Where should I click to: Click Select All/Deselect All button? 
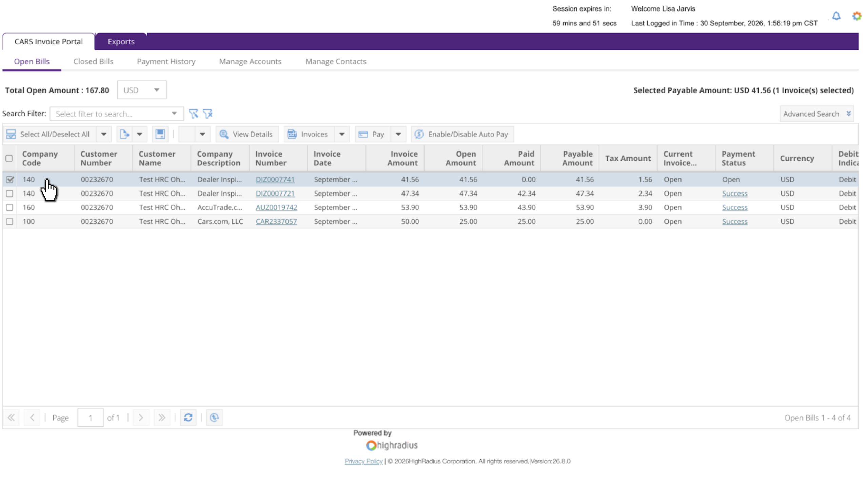tap(50, 134)
